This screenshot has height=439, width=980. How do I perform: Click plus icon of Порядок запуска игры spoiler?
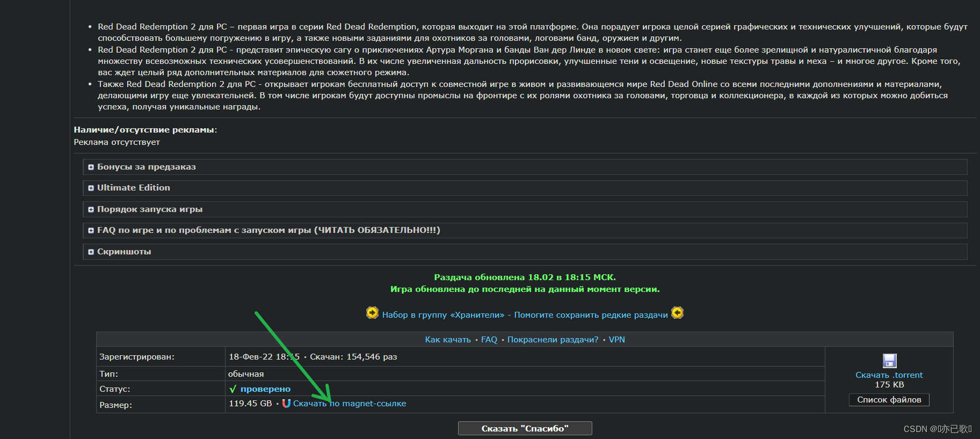[91, 210]
